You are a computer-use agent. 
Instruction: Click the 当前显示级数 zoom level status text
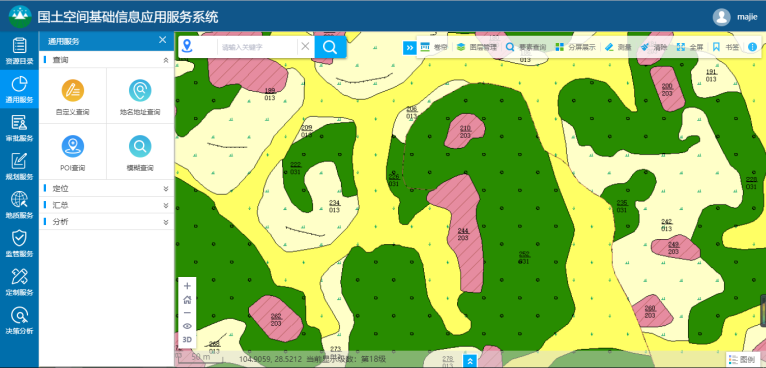pos(345,359)
